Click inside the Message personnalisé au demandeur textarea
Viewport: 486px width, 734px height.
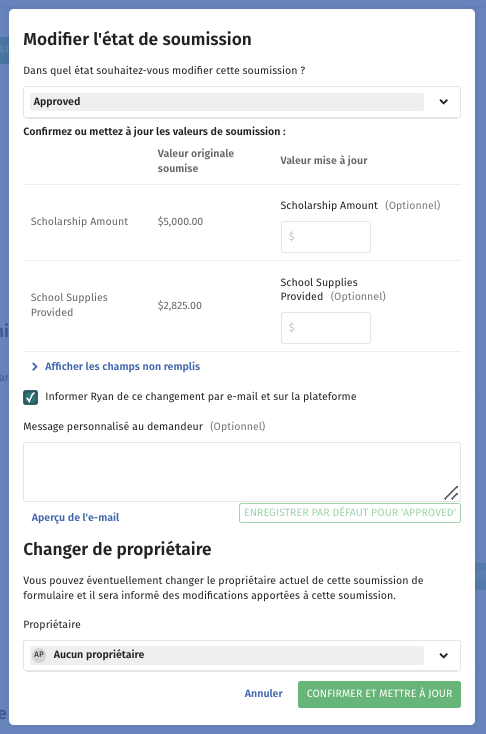242,472
